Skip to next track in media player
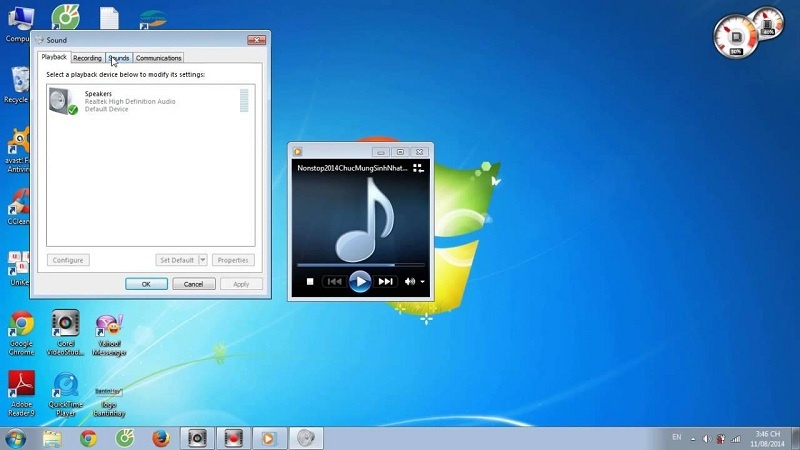The width and height of the screenshot is (800, 450). point(385,282)
